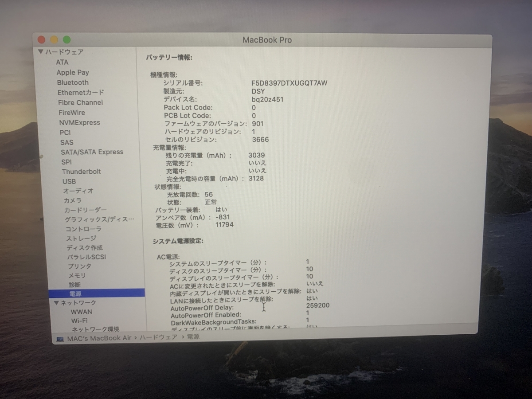Click the red close window button
The image size is (532, 399).
(41, 40)
